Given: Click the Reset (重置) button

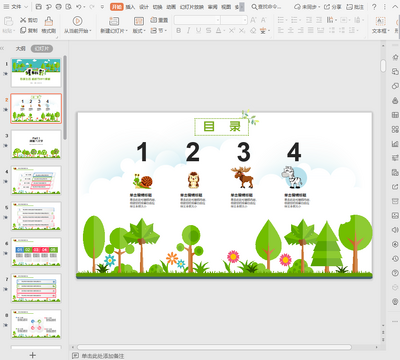Looking at the screenshot, I should click(159, 20).
